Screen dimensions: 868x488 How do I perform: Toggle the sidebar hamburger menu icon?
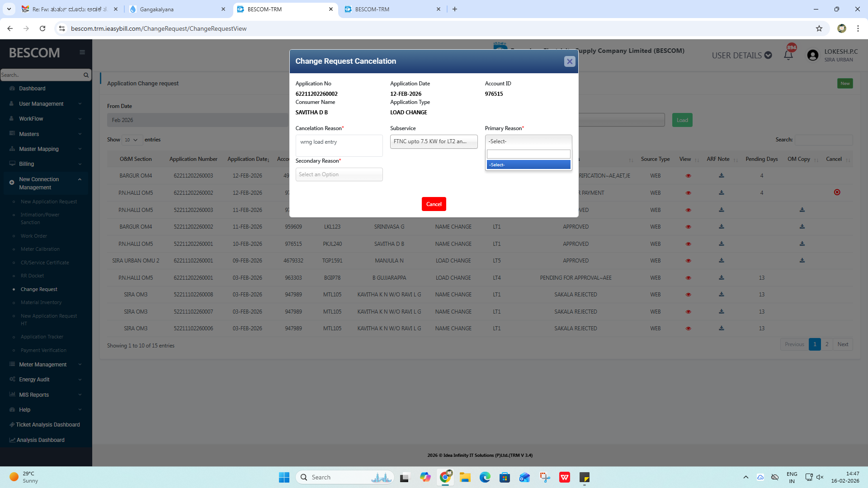[82, 52]
